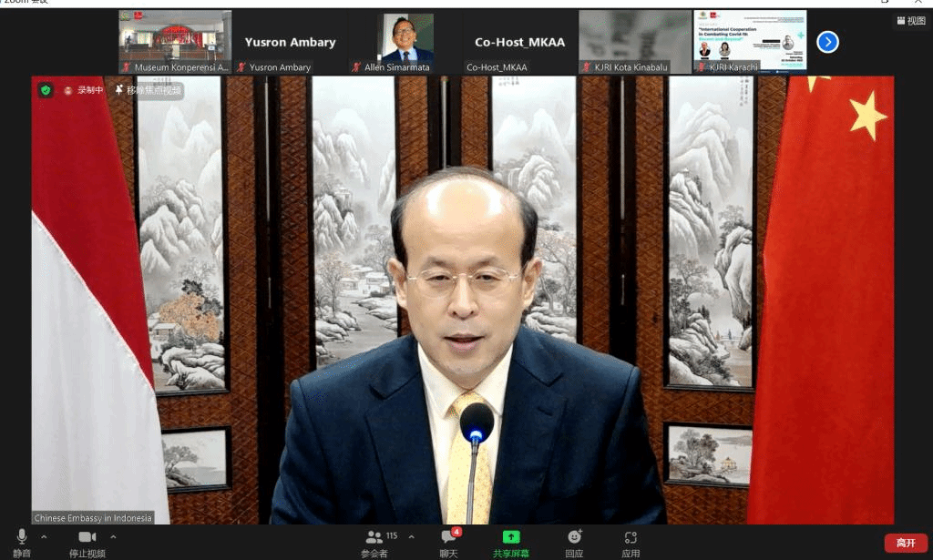Image resolution: width=933 pixels, height=560 pixels.
Task: Expand participants options arrow
Action: pyautogui.click(x=411, y=536)
